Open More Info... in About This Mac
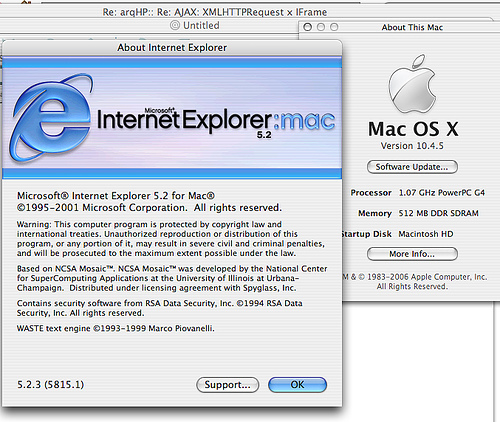The width and height of the screenshot is (500, 422). [412, 254]
